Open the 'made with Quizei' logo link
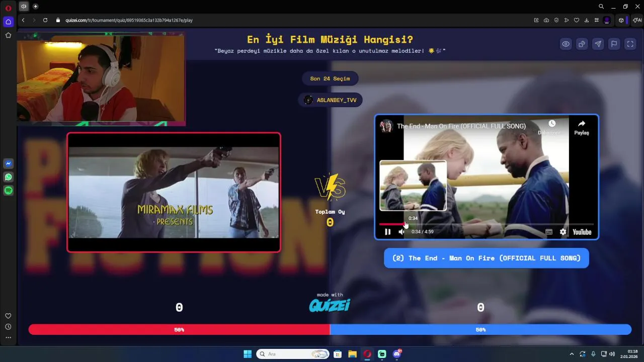The width and height of the screenshot is (644, 362). [x=330, y=303]
